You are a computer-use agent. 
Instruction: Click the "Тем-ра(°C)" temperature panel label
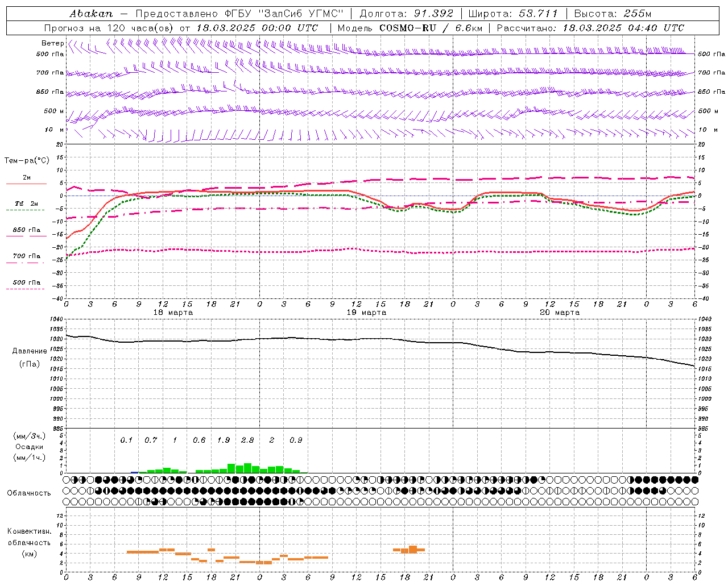[x=27, y=161]
